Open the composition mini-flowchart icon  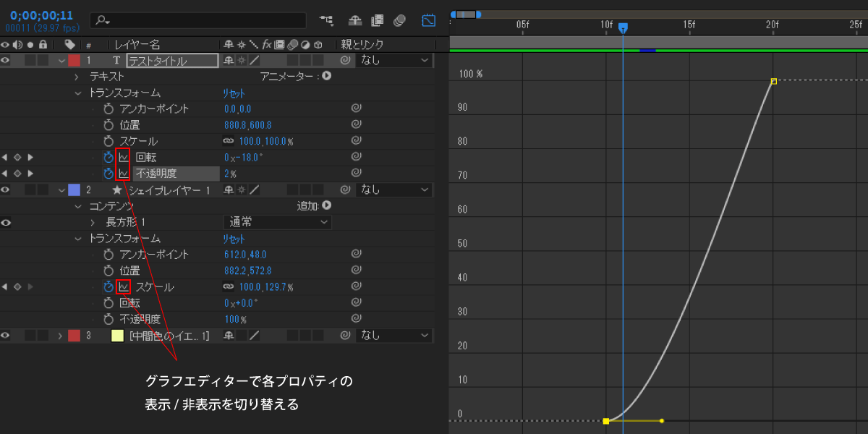(x=326, y=20)
